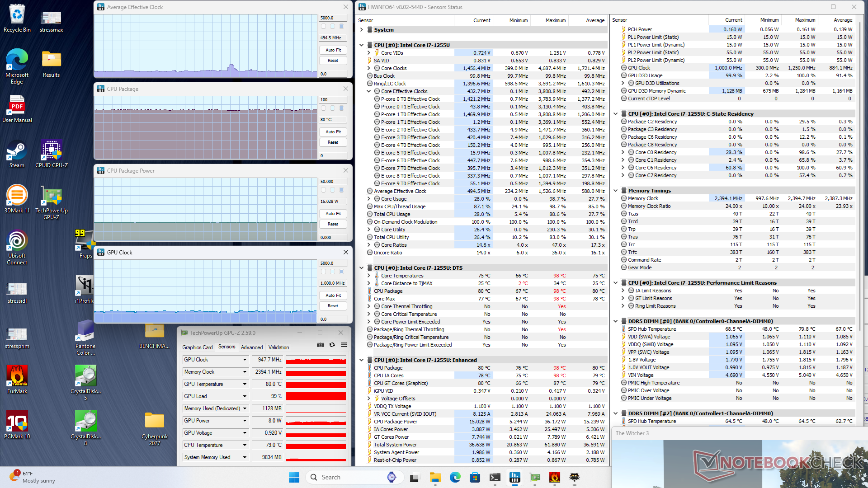This screenshot has height=488, width=868.
Task: Click the Windows Start button
Action: (294, 477)
